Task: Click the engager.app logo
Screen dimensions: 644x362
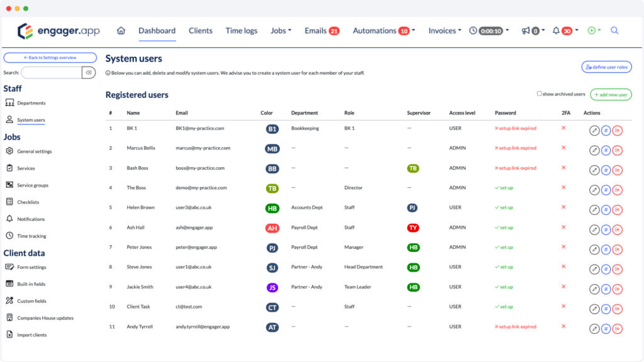Action: click(58, 31)
